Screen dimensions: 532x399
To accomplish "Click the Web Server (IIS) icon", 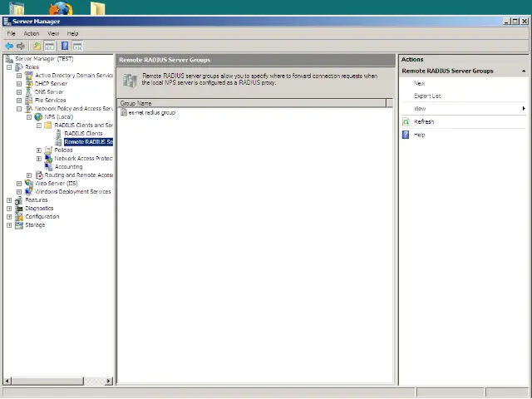I will tap(29, 183).
